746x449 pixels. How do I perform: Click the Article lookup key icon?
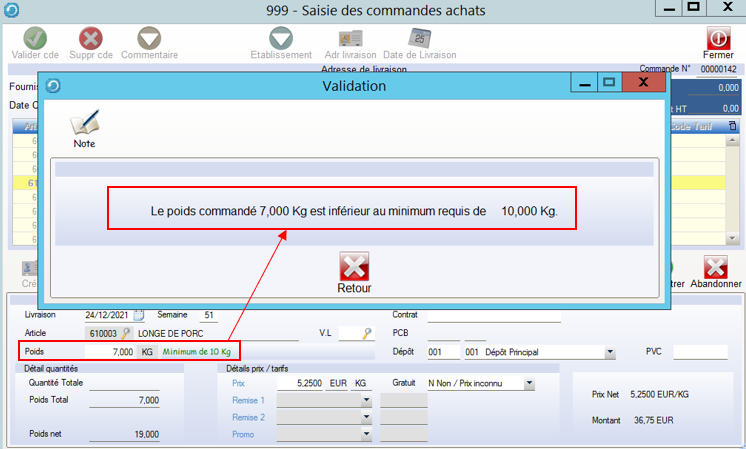(x=127, y=333)
